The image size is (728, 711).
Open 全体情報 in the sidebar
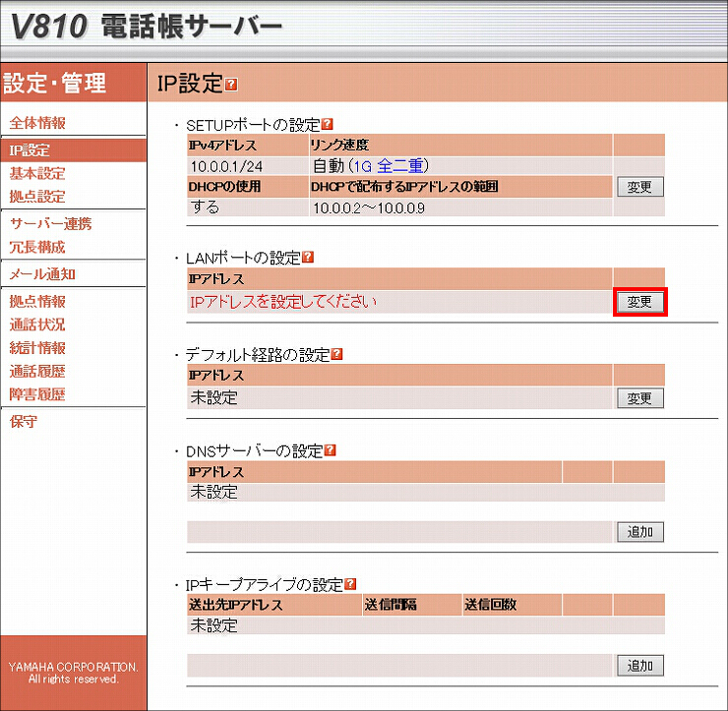click(37, 123)
